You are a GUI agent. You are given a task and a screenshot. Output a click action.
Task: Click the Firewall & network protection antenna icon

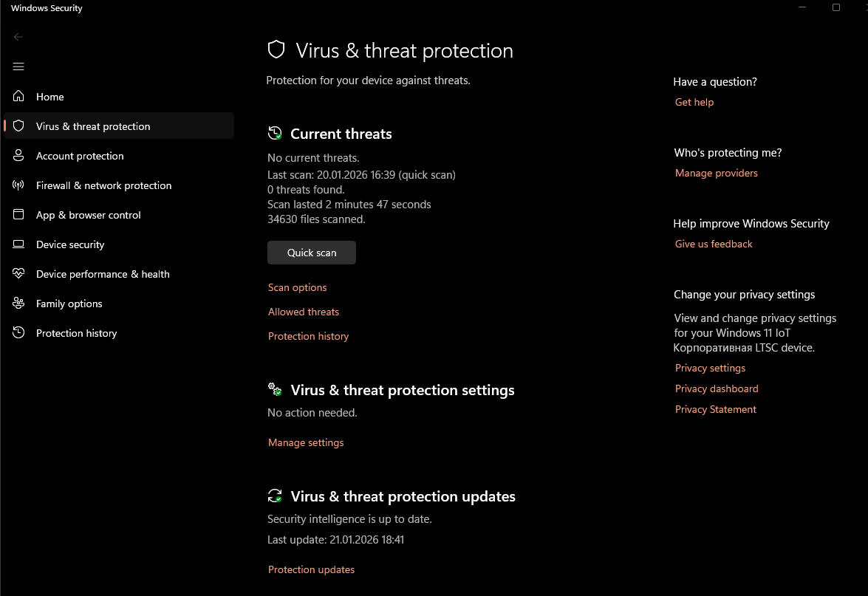[x=19, y=185]
